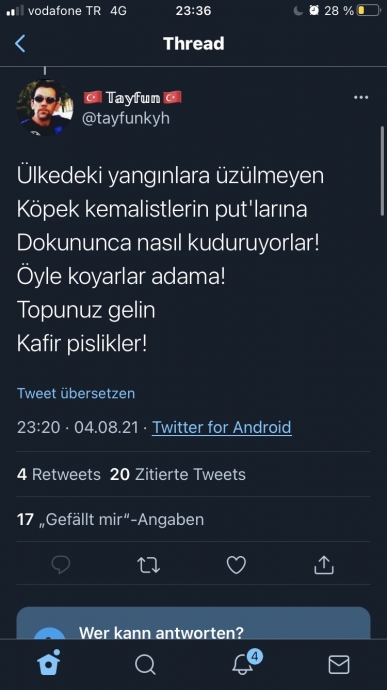The width and height of the screenshot is (387, 690).
Task: Click the vertical scrollbar on the right
Action: click(x=382, y=171)
